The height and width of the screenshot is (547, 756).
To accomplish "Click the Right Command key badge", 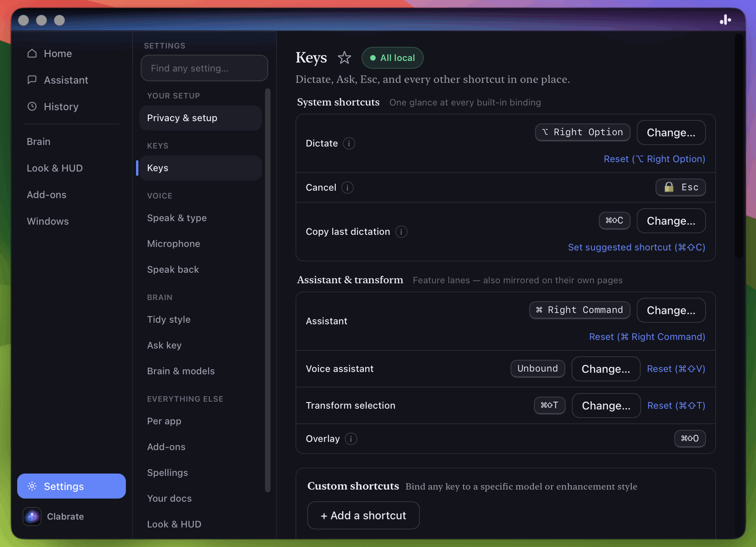I will [x=580, y=310].
